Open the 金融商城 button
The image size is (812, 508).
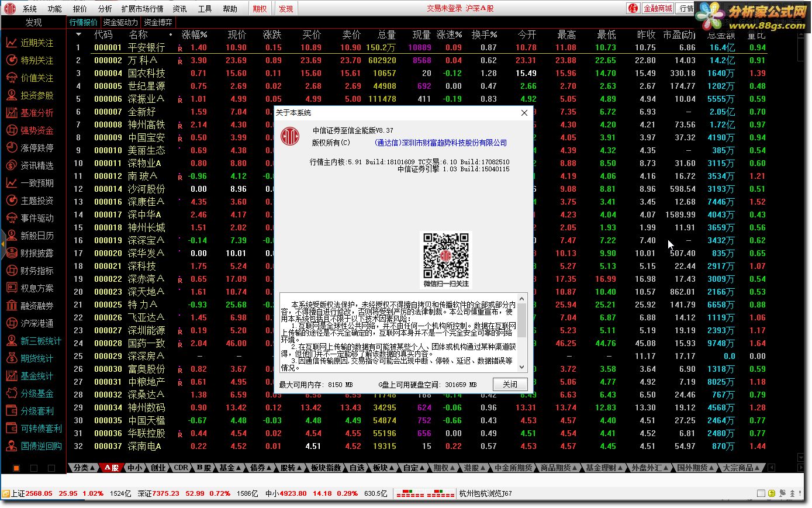click(658, 8)
